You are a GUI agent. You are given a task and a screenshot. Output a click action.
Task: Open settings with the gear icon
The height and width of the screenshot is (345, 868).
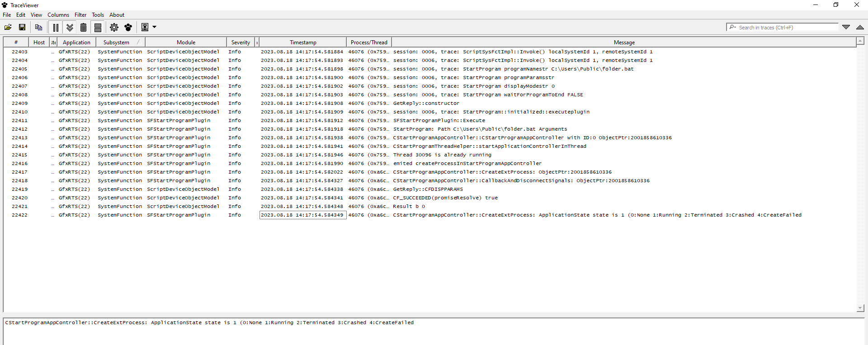tap(114, 28)
